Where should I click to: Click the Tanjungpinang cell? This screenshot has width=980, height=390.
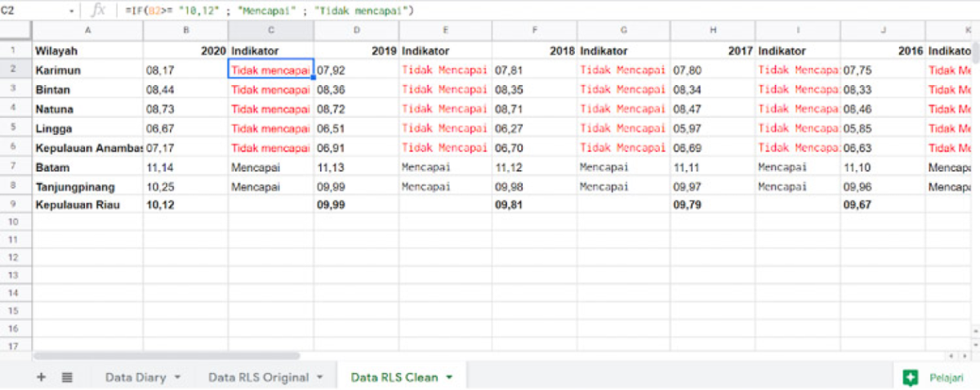coord(87,186)
